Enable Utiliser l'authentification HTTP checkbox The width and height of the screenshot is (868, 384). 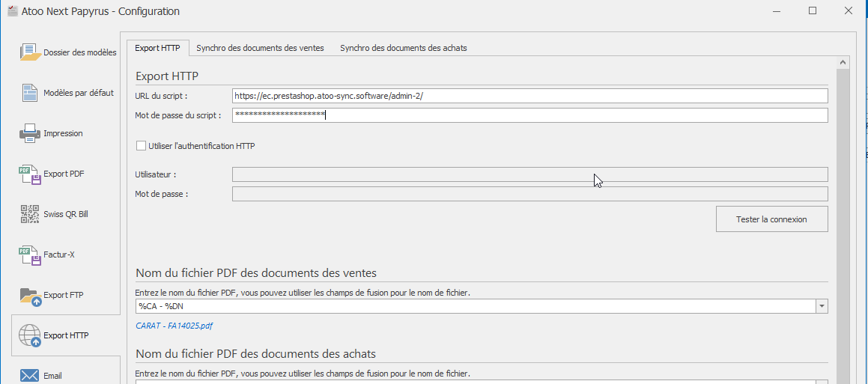(141, 146)
